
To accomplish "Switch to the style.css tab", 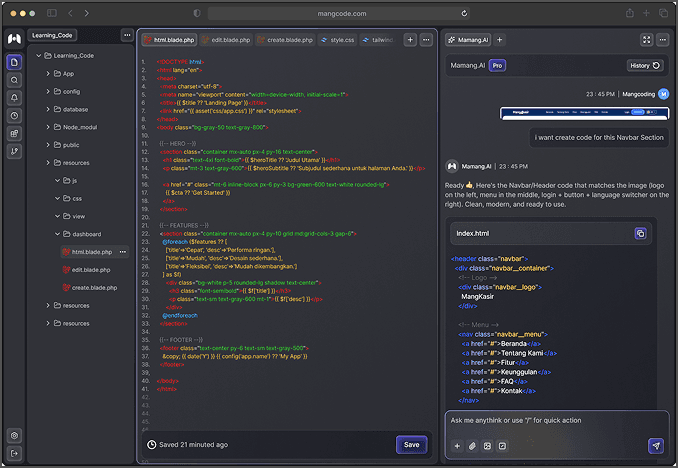I will click(337, 40).
